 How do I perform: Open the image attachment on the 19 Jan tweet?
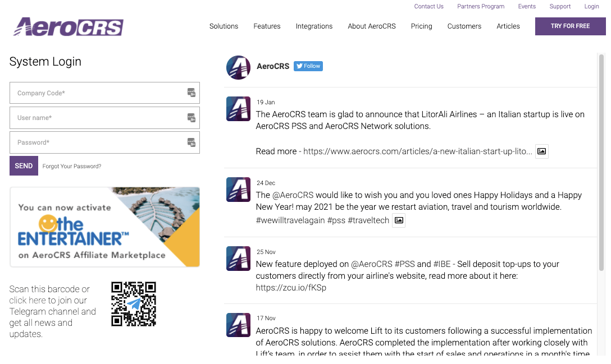541,151
